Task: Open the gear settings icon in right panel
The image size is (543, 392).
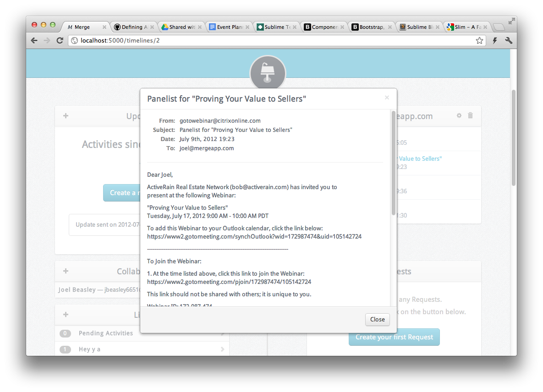Action: click(459, 116)
